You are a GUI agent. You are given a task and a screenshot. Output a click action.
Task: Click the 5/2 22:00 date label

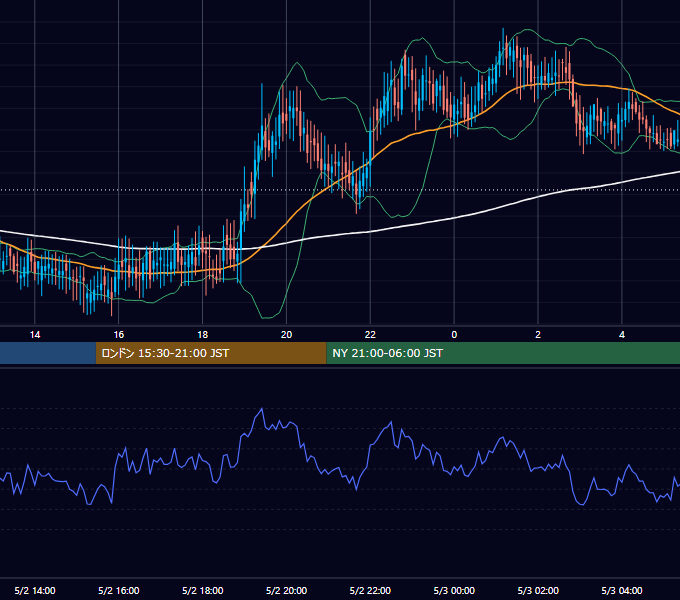click(x=370, y=590)
